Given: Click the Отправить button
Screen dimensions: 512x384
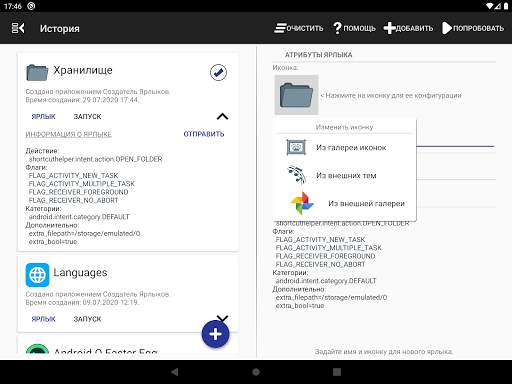Looking at the screenshot, I should click(204, 134).
